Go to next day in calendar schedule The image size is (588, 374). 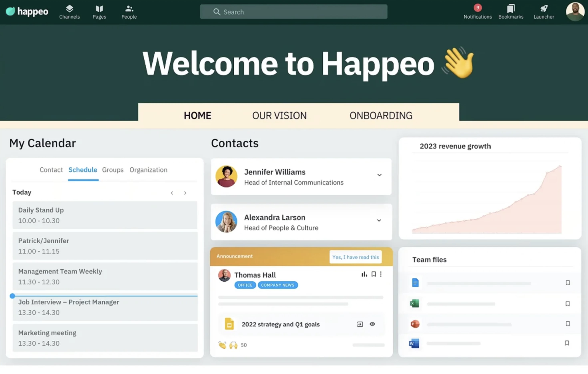(x=185, y=193)
